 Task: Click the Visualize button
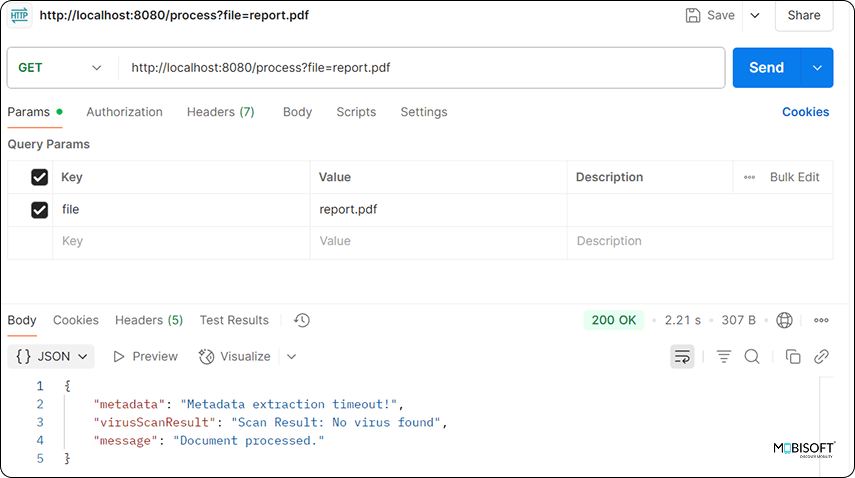pyautogui.click(x=234, y=356)
